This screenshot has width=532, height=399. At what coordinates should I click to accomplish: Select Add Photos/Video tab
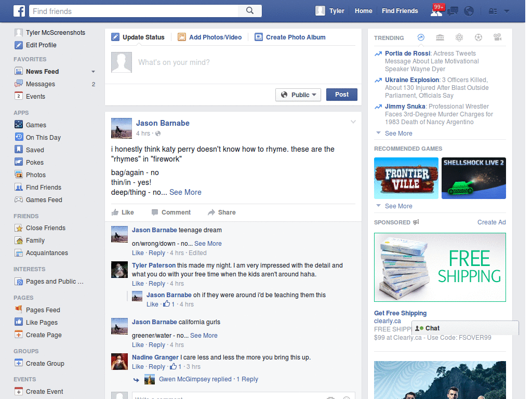[210, 37]
